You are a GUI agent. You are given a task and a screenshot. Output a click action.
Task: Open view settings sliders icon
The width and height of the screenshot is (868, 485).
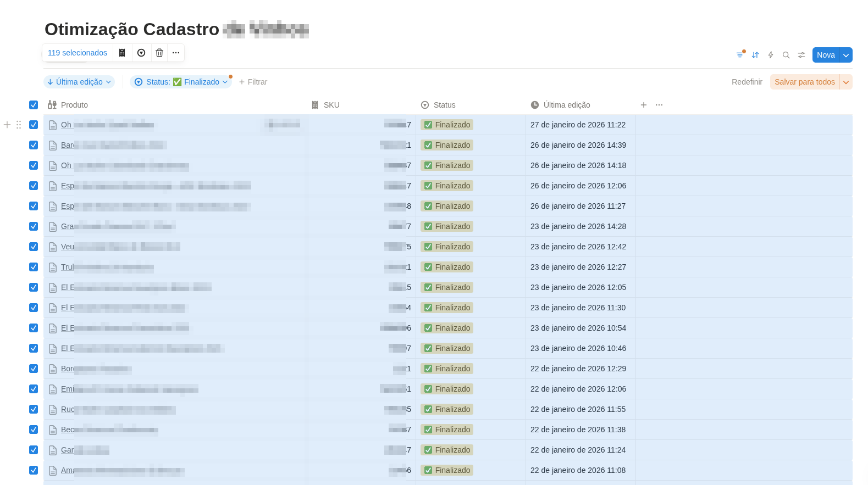click(x=801, y=55)
